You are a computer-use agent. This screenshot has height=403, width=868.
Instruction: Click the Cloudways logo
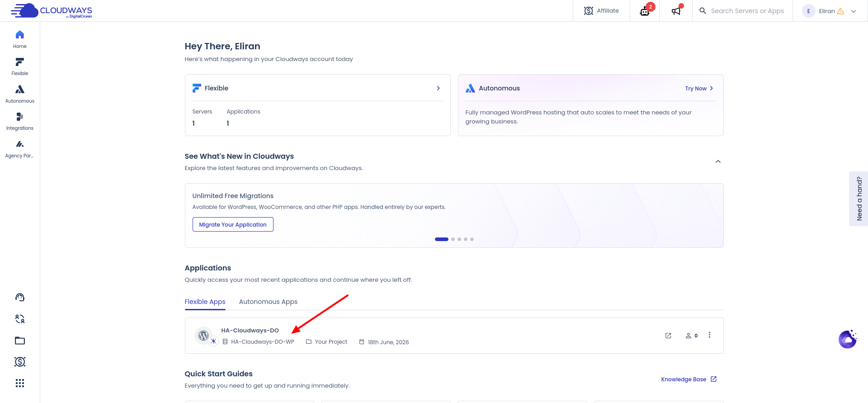click(52, 10)
